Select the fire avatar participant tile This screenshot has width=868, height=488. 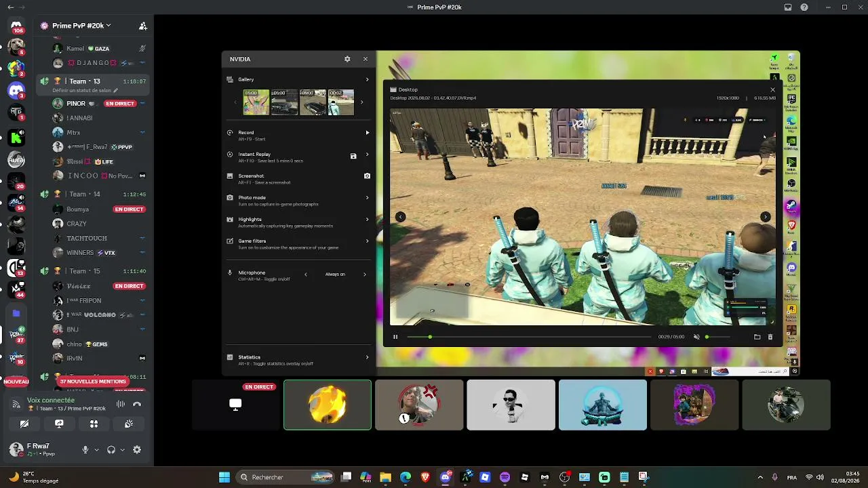[x=328, y=405]
